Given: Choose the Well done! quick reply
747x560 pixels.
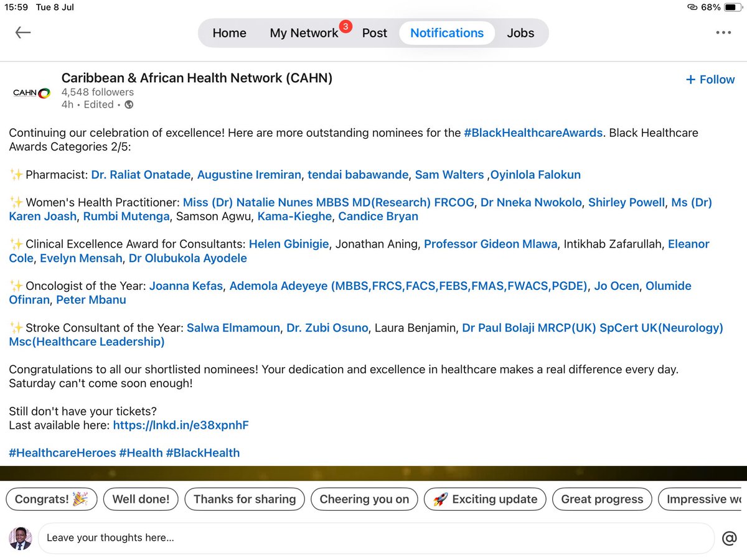Looking at the screenshot, I should (141, 499).
